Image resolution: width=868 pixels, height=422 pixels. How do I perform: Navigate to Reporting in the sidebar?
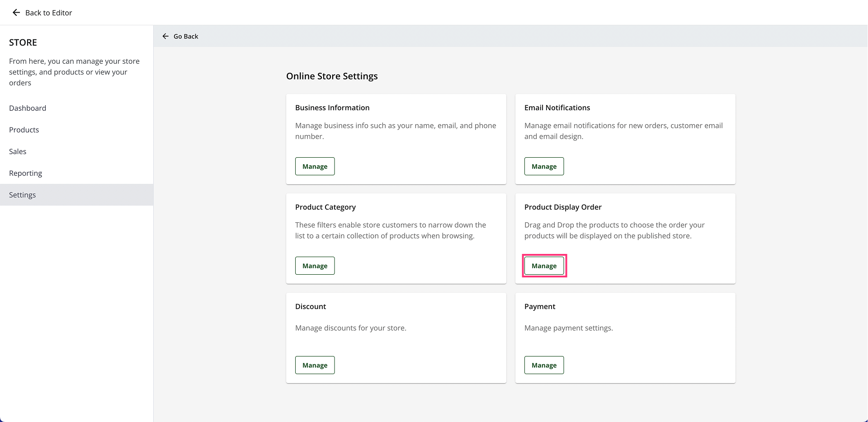pos(25,173)
